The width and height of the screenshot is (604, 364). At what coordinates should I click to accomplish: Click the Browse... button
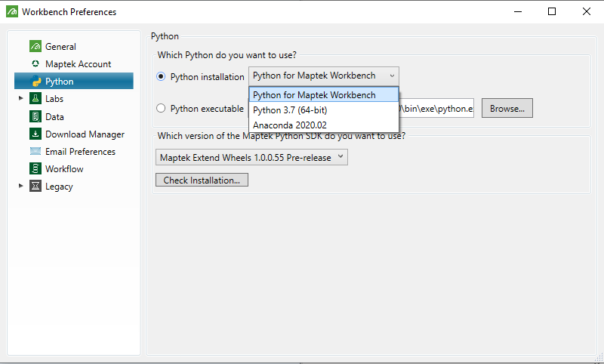pyautogui.click(x=507, y=108)
